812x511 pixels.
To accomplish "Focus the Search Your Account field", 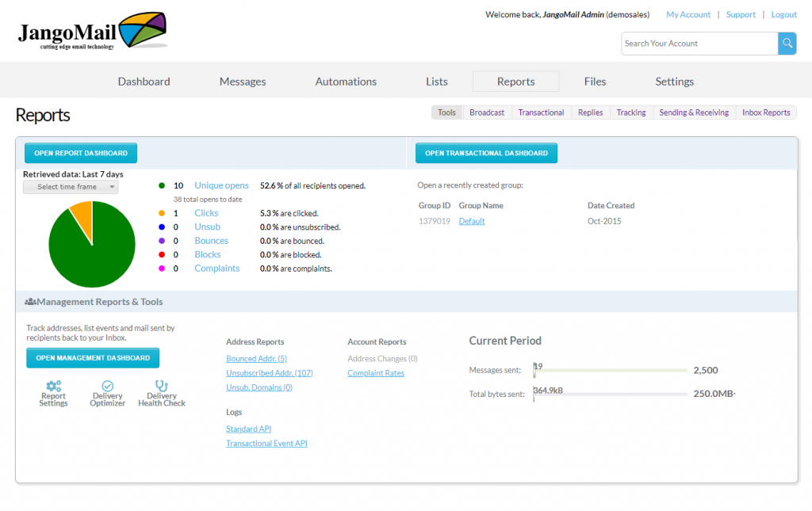I will coord(699,44).
